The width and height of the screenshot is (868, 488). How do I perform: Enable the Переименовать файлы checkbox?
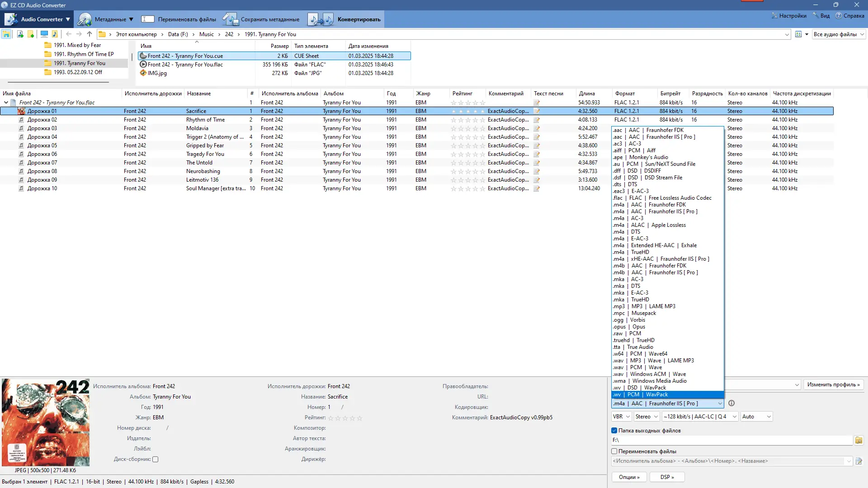pos(614,451)
